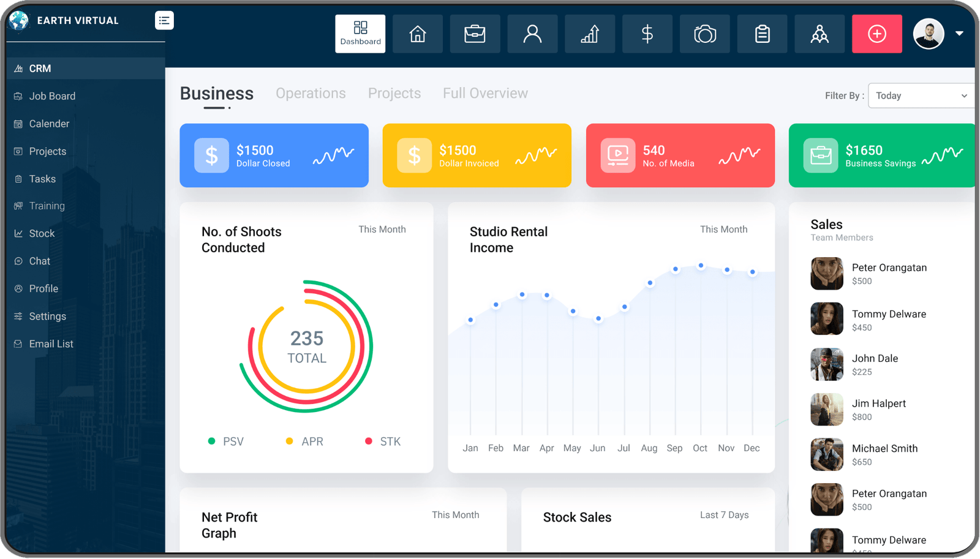Toggle the sidebar menu list button

164,20
